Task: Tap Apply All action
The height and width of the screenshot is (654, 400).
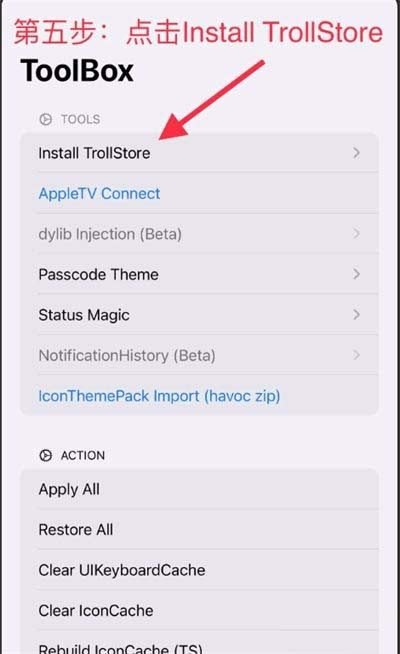Action: click(x=199, y=489)
